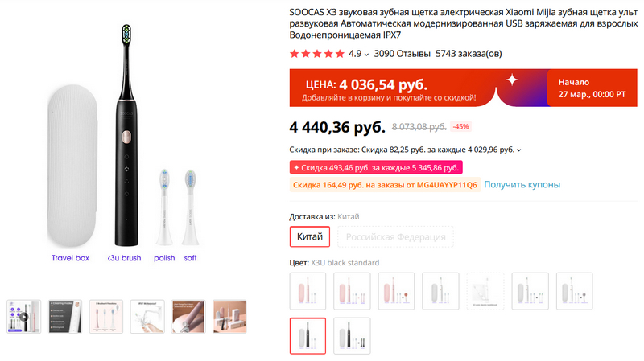
Task: Click the -45% discount badge
Action: pyautogui.click(x=461, y=127)
